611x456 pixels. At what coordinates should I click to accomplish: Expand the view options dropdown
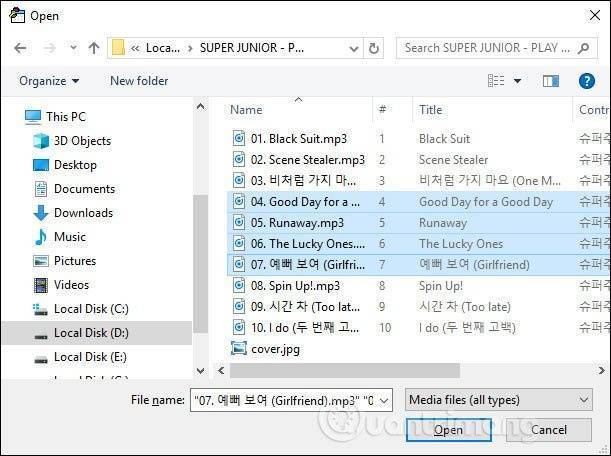pos(516,81)
